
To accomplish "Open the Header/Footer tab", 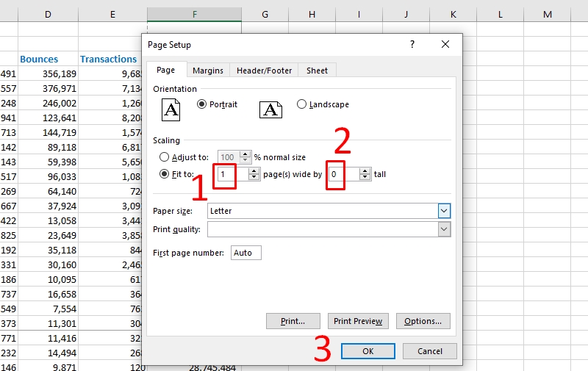I will click(x=265, y=71).
